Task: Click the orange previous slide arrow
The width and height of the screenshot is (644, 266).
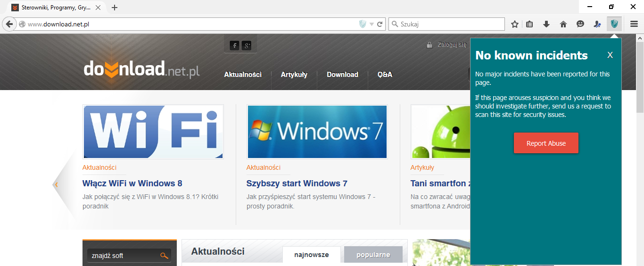Action: [56, 184]
